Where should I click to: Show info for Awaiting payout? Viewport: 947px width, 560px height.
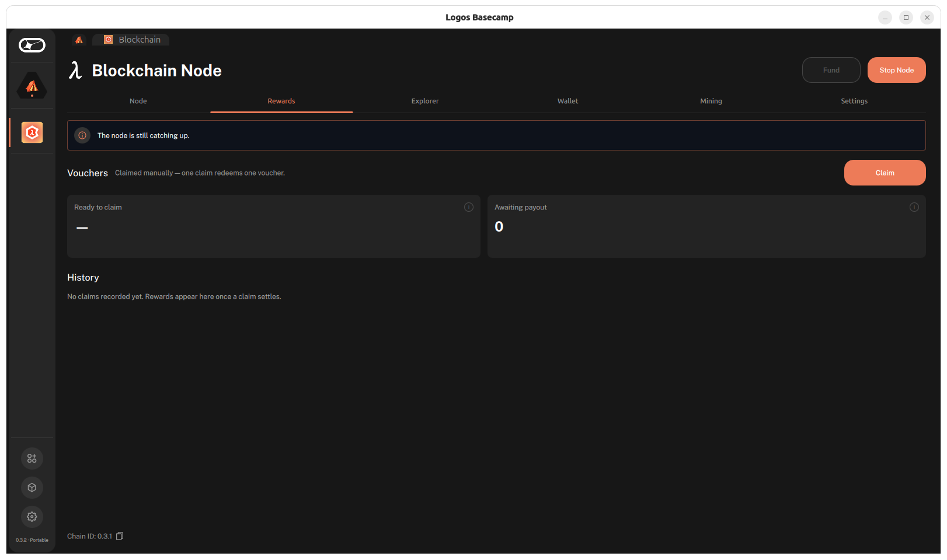click(914, 207)
